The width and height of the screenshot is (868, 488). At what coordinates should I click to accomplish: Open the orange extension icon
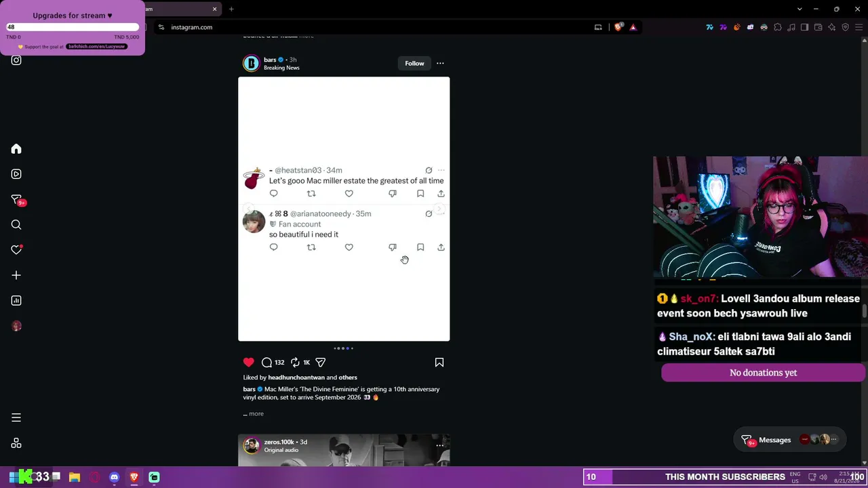(x=736, y=27)
